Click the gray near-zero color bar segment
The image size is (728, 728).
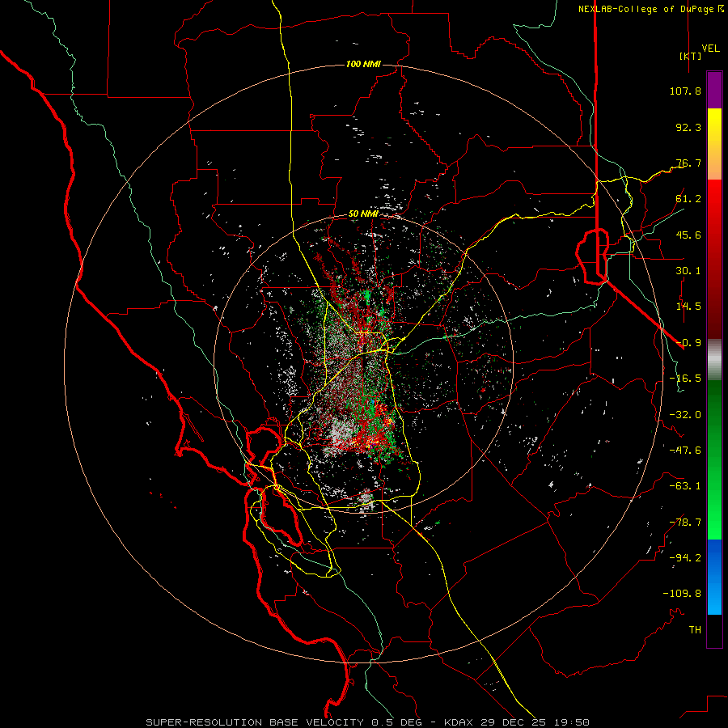714,360
